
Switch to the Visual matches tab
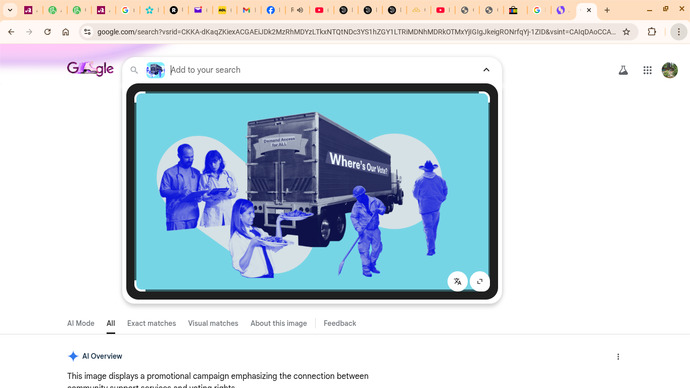click(213, 323)
